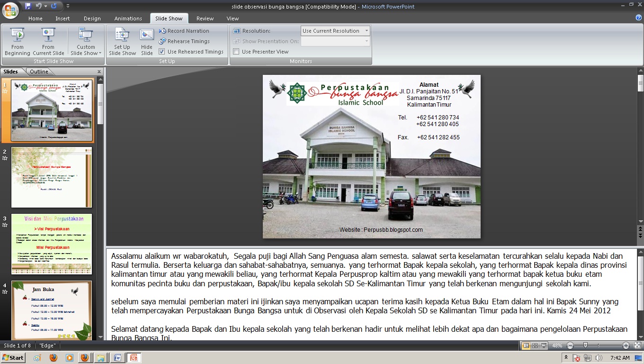This screenshot has width=644, height=364.
Task: Select slide 2 thumbnail Perpustakaan Bunga Bangsa
Action: 52,177
